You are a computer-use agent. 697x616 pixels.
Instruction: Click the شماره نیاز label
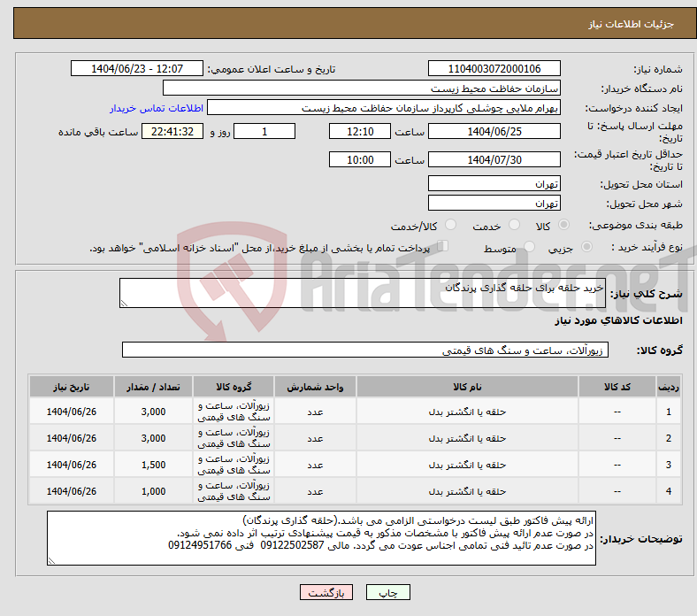tap(658, 69)
